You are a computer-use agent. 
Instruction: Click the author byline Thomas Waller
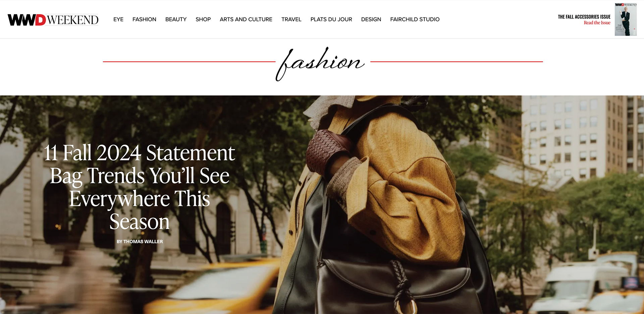(x=140, y=242)
